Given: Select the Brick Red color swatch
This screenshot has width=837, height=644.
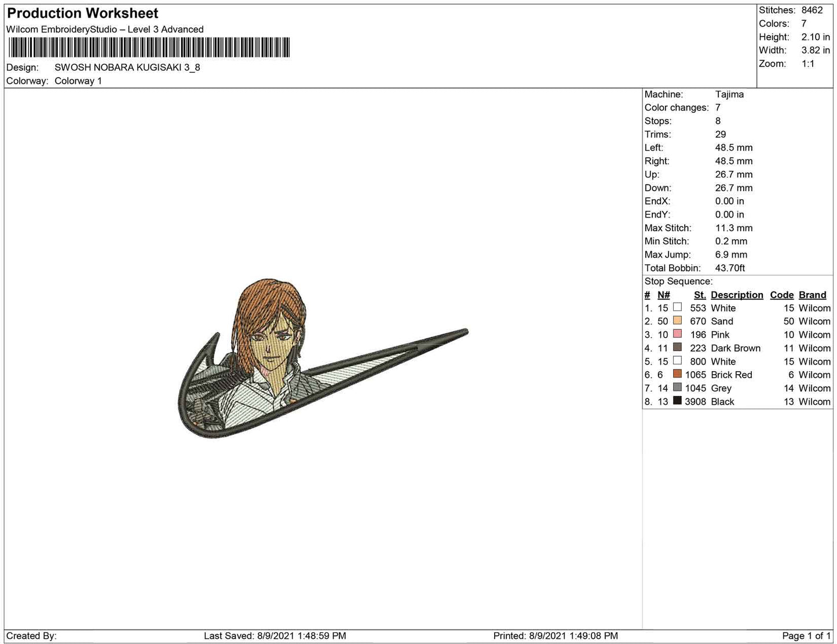Looking at the screenshot, I should (x=677, y=374).
